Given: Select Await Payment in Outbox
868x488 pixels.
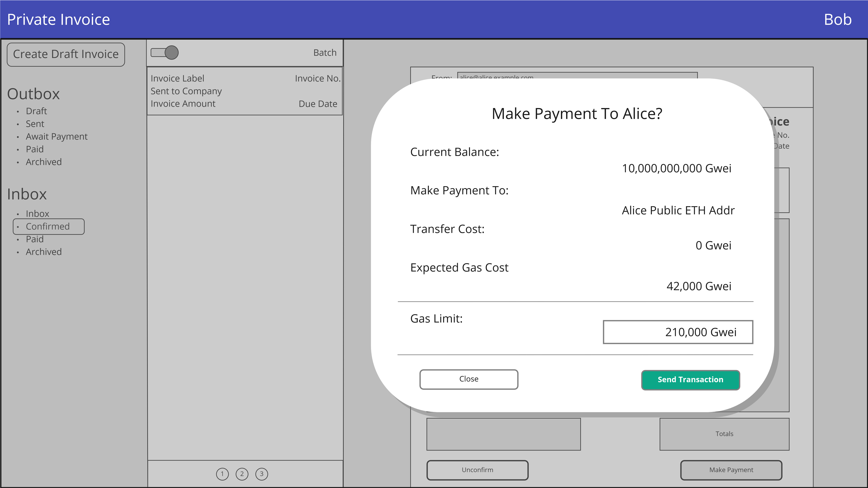Looking at the screenshot, I should tap(56, 137).
